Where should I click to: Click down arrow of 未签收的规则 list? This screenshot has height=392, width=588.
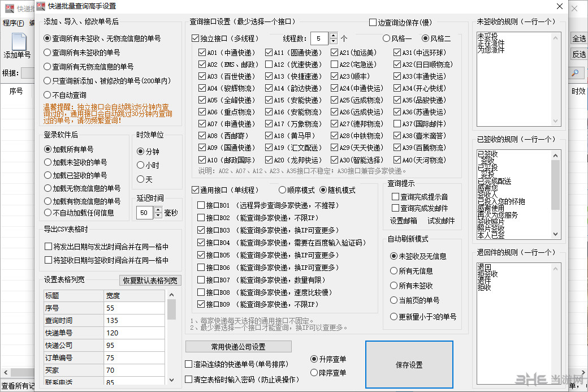click(x=555, y=121)
